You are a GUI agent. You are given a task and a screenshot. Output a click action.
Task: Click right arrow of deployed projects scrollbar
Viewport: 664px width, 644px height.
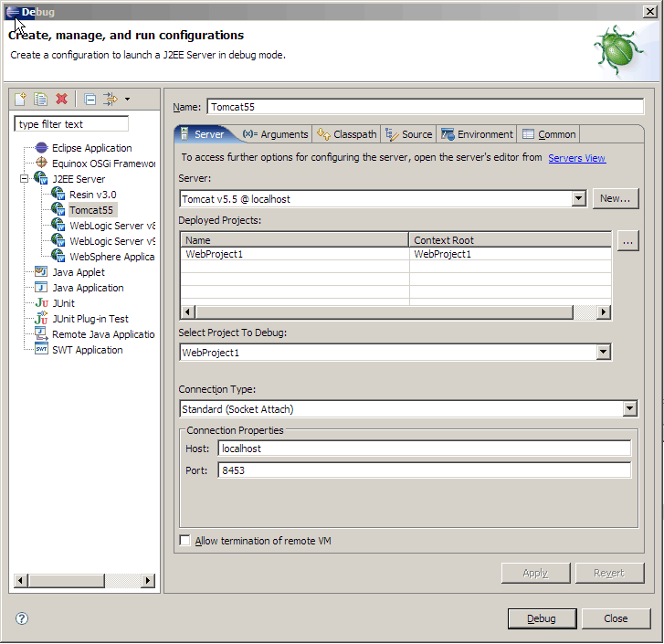coord(604,312)
